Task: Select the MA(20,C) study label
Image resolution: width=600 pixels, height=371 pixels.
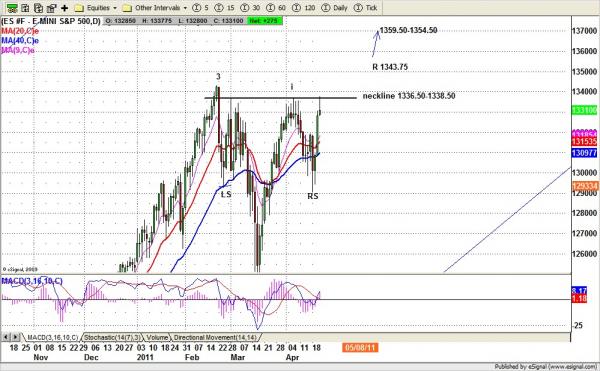Action: pyautogui.click(x=20, y=31)
